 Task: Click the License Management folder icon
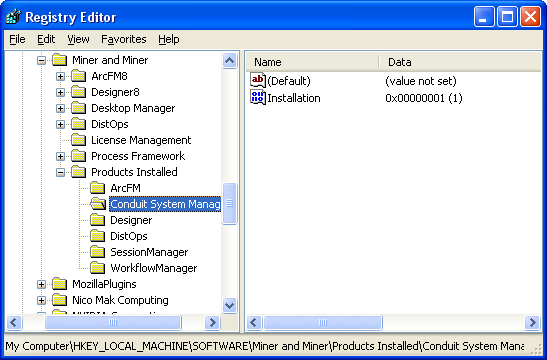78,140
